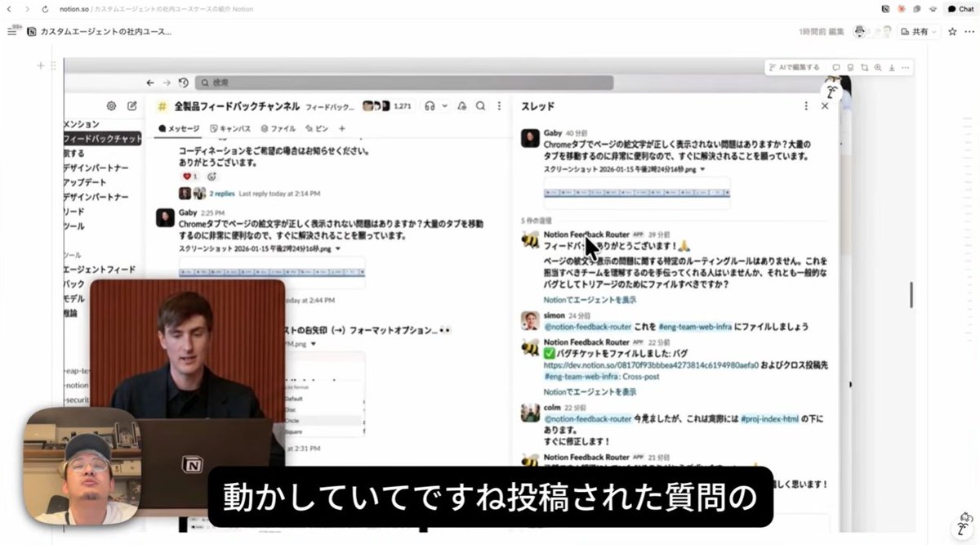Click the 1時間前 編集 edit history text
This screenshot has height=545, width=980.
822,32
